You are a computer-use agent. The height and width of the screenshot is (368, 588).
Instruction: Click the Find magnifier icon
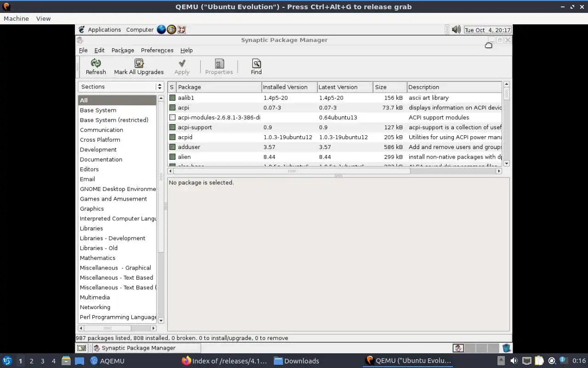tap(256, 63)
